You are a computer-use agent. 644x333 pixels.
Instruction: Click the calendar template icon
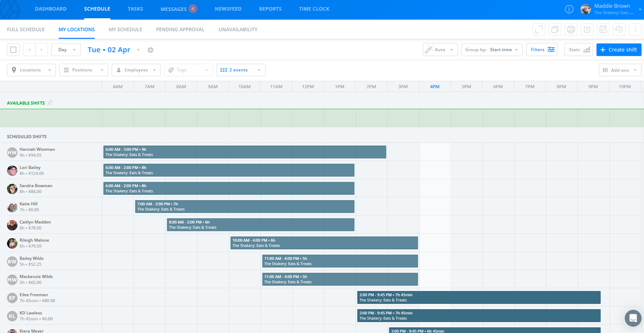(x=603, y=30)
